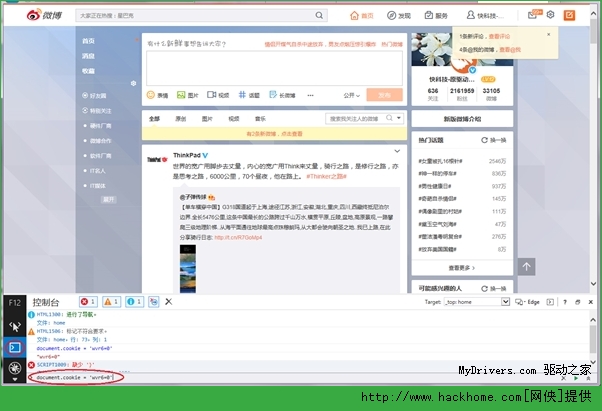
Task: Click the ThinkPad avatar in the feed post
Action: [157, 159]
